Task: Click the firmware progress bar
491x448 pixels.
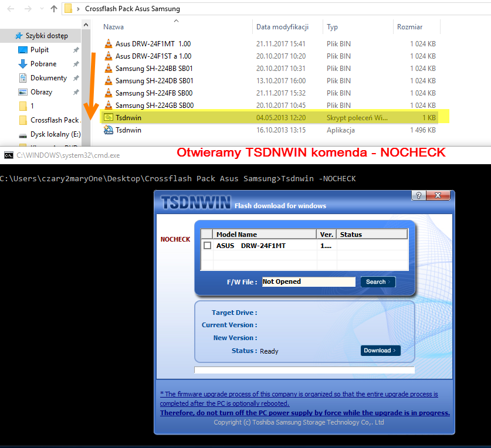Action: 304,370
